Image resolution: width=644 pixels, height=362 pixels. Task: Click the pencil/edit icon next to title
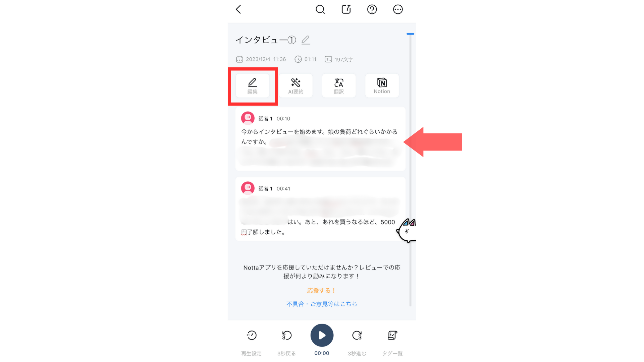click(x=306, y=40)
